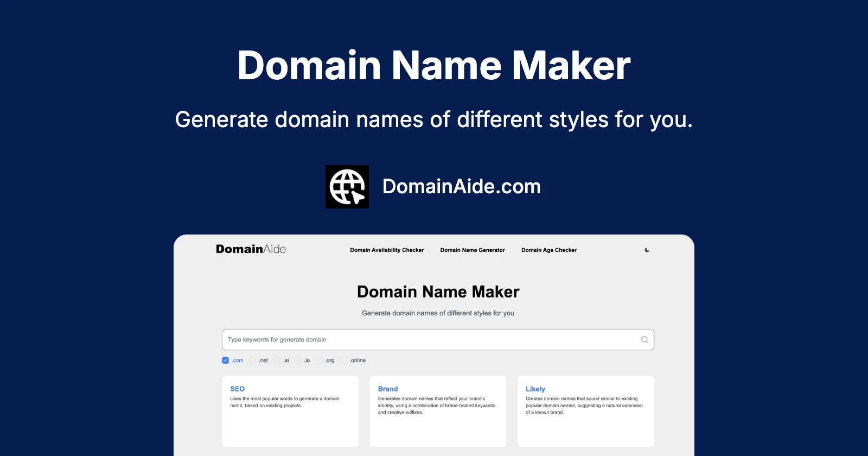Focus the keywords input field

pos(429,340)
